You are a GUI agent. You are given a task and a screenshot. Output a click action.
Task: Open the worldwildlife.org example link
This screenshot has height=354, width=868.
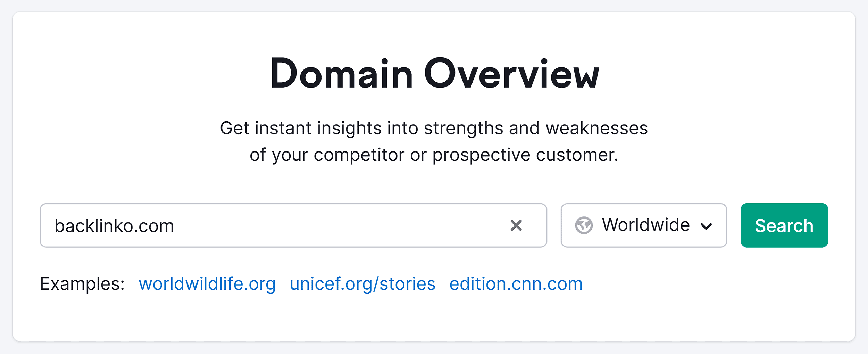[x=207, y=284]
